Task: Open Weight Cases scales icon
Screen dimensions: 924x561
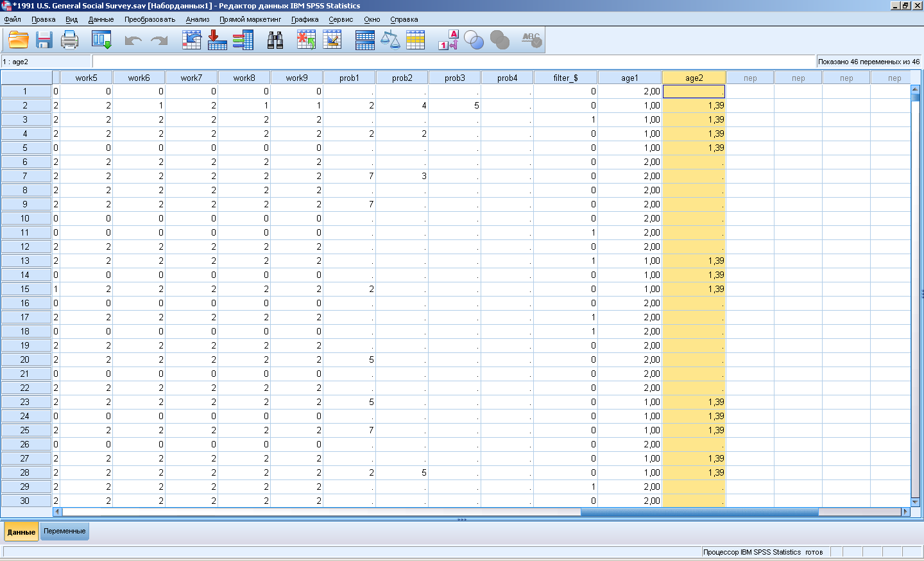Action: (x=390, y=40)
